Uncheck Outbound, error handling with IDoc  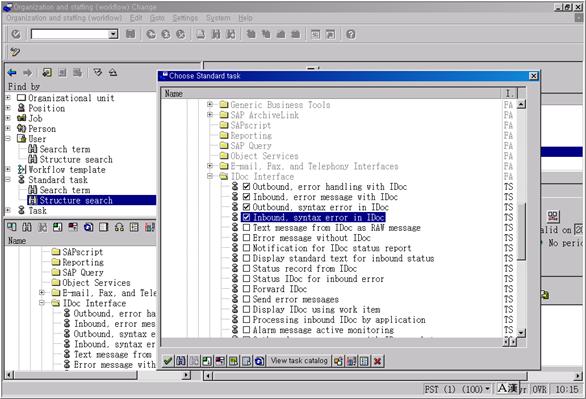pos(246,186)
